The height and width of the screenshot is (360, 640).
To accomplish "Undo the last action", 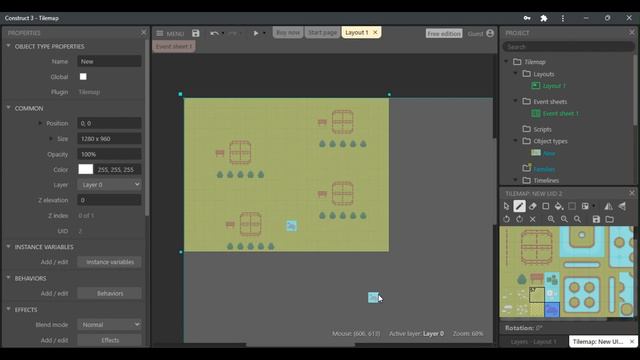I will [x=214, y=33].
